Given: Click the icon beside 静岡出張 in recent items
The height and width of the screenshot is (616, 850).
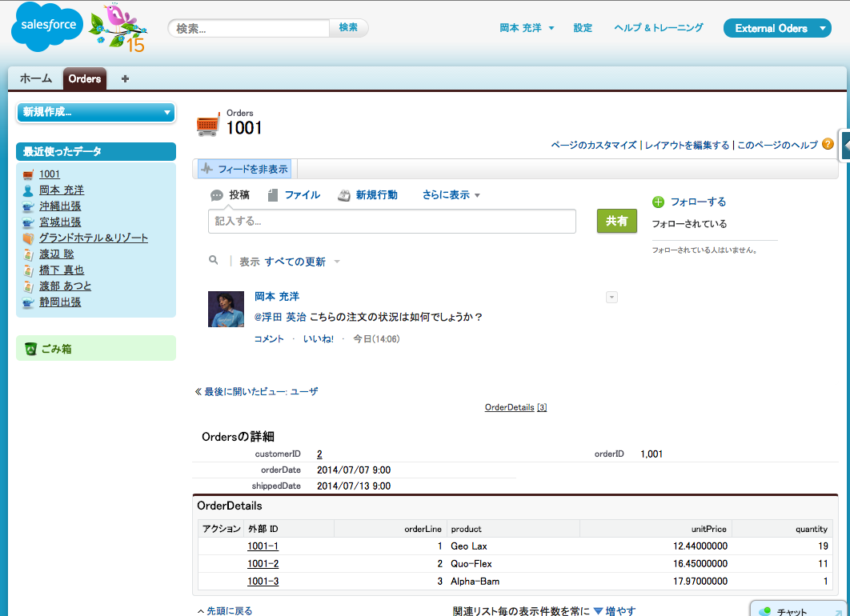Looking at the screenshot, I should (x=28, y=302).
